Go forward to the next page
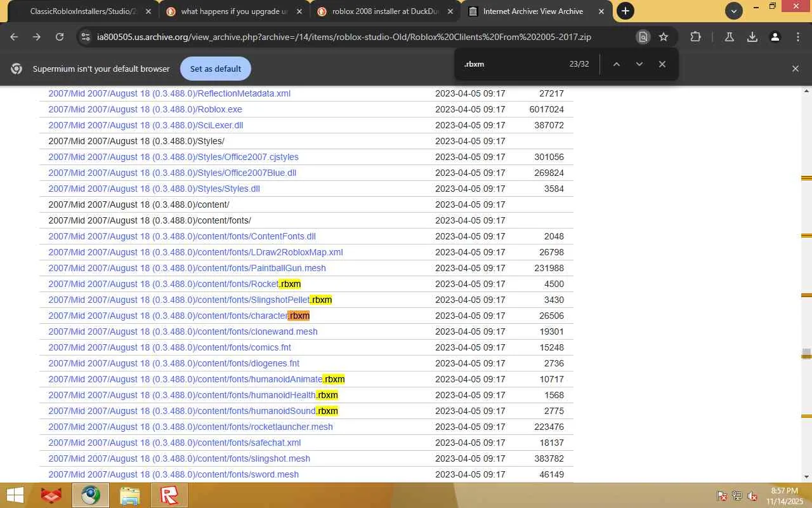Image resolution: width=812 pixels, height=508 pixels. (37, 37)
